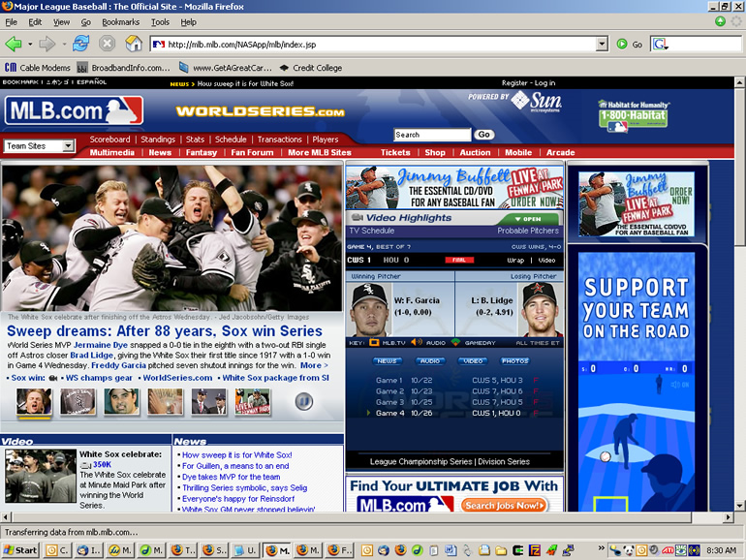
Task: Click the horizontal scrollbar right arrow
Action: click(728, 516)
